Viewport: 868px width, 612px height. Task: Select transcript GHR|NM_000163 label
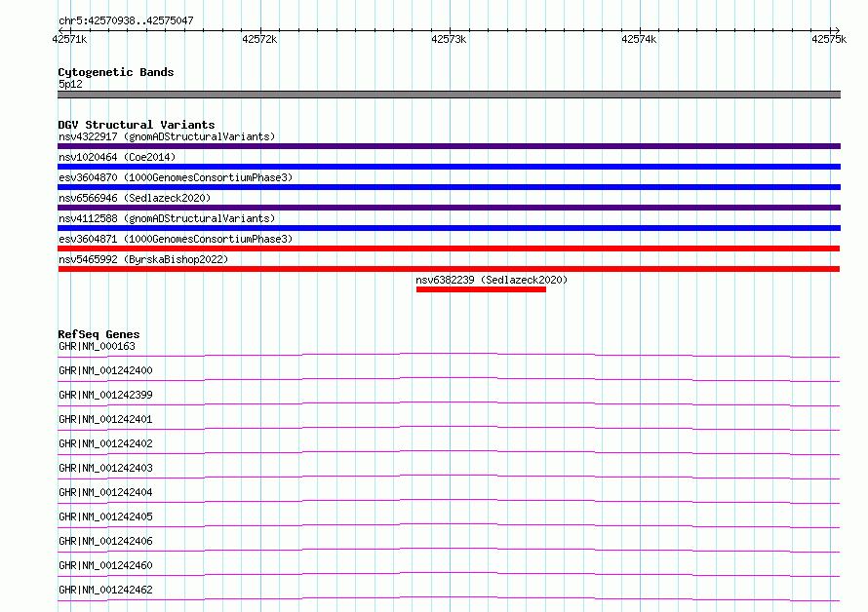[x=97, y=346]
